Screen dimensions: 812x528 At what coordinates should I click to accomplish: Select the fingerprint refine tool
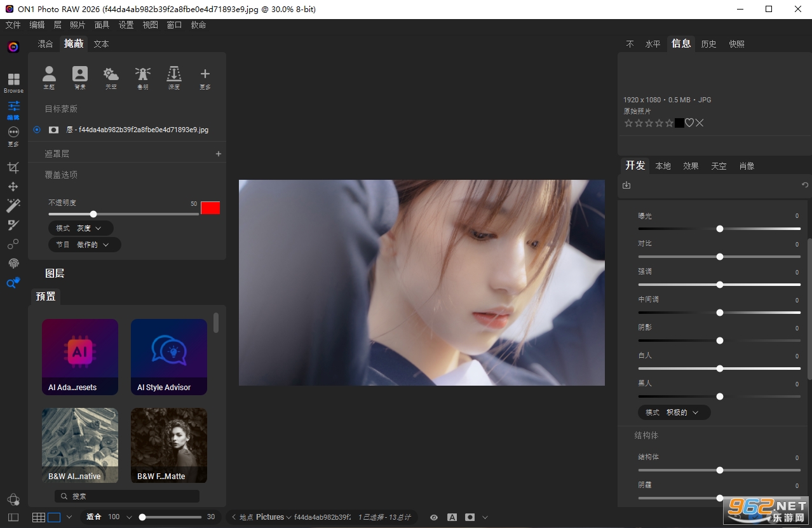tap(13, 263)
